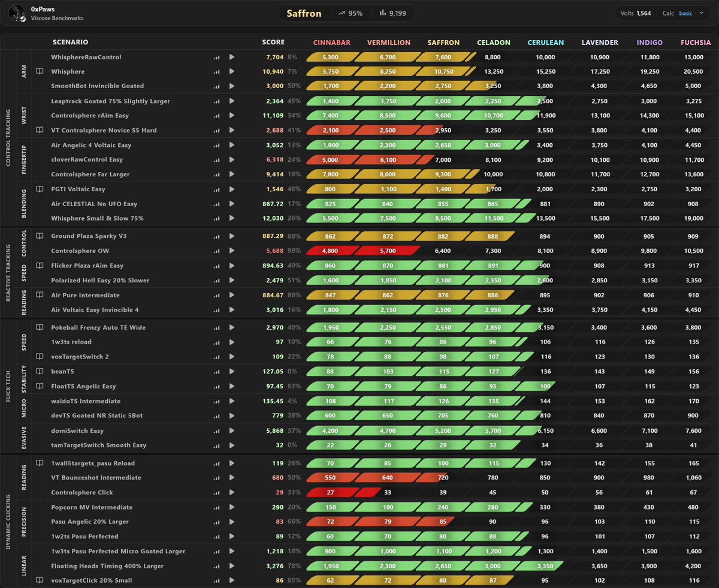Click stats bars for Popcorn MV Intermediate
Screen dimensions: 719x588
click(216, 507)
